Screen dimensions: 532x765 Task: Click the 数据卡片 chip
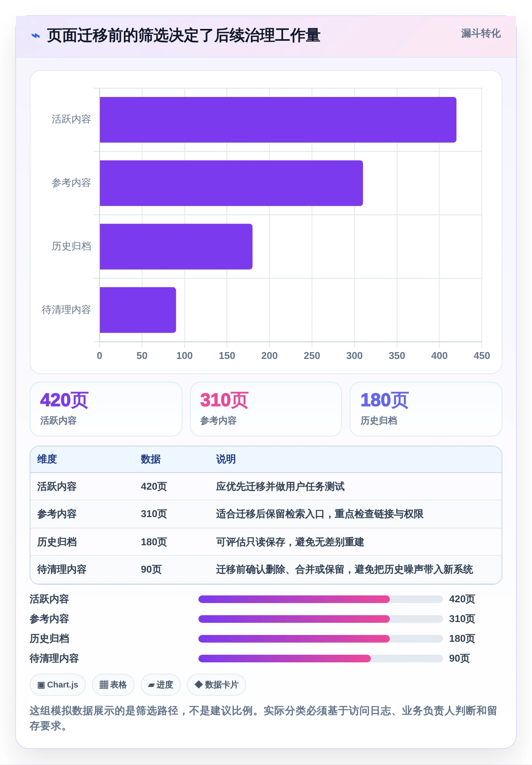(x=217, y=685)
